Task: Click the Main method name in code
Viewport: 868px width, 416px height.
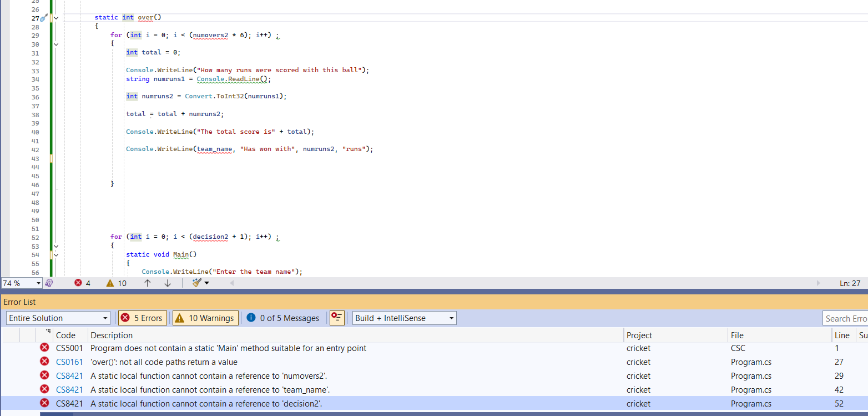Action: point(181,254)
